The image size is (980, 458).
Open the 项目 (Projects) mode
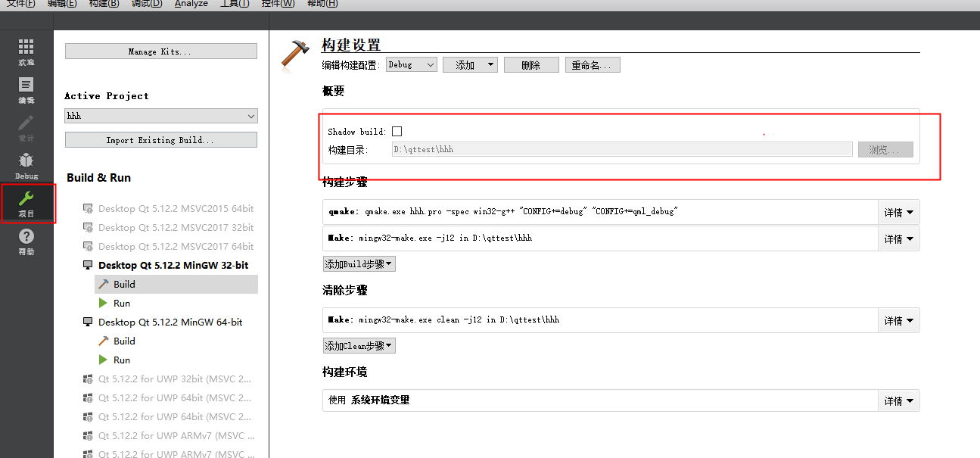point(26,204)
